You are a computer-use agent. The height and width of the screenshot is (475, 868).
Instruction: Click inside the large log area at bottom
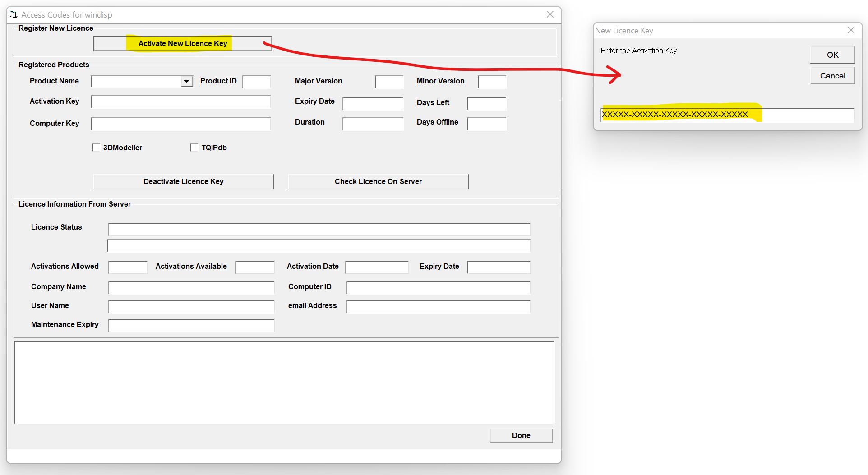(x=284, y=383)
